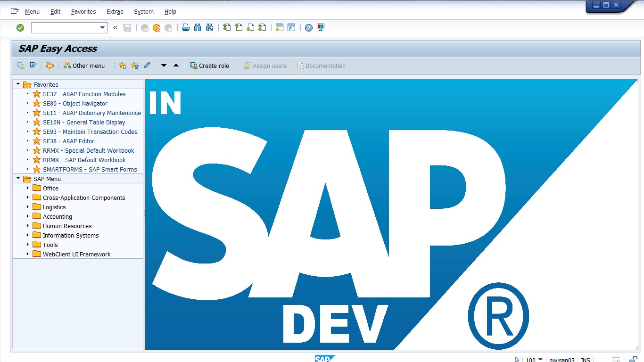The image size is (644, 362).
Task: Expand the Logistics folder
Action: [x=28, y=207]
